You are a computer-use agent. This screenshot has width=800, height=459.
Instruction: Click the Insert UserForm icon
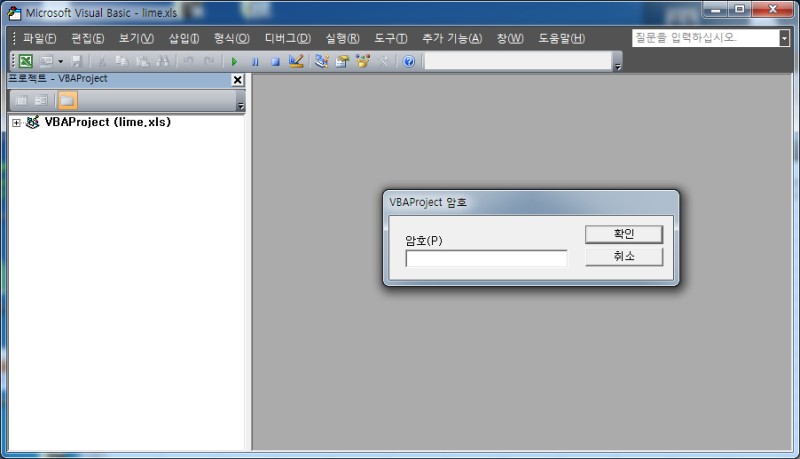coord(46,61)
